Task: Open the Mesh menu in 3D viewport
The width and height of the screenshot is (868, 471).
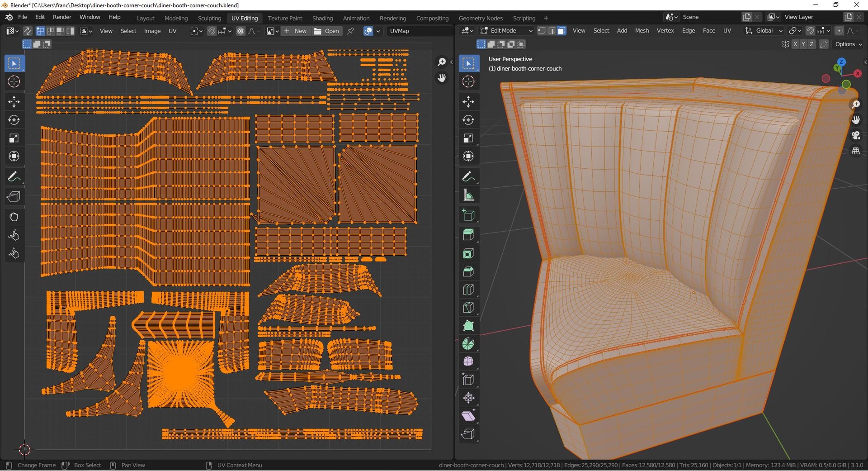Action: click(x=642, y=30)
